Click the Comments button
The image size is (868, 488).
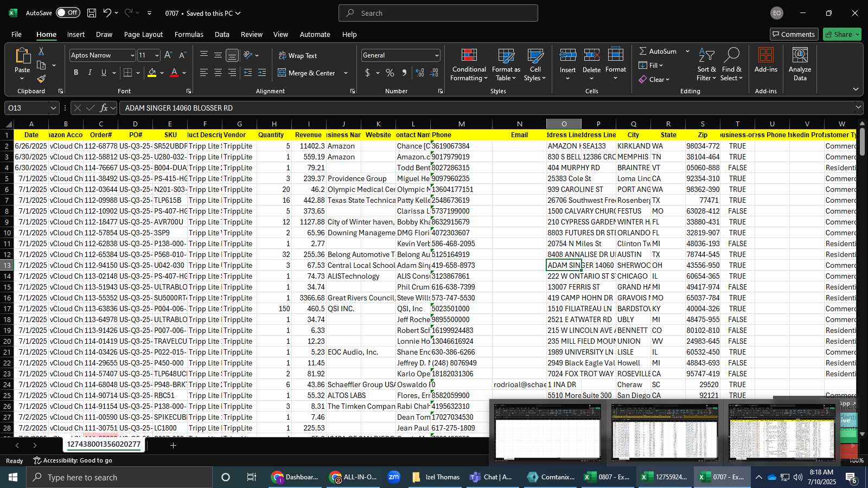pos(794,34)
